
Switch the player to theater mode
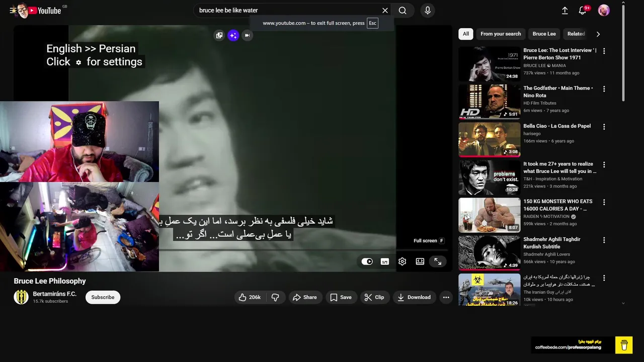[420, 261]
